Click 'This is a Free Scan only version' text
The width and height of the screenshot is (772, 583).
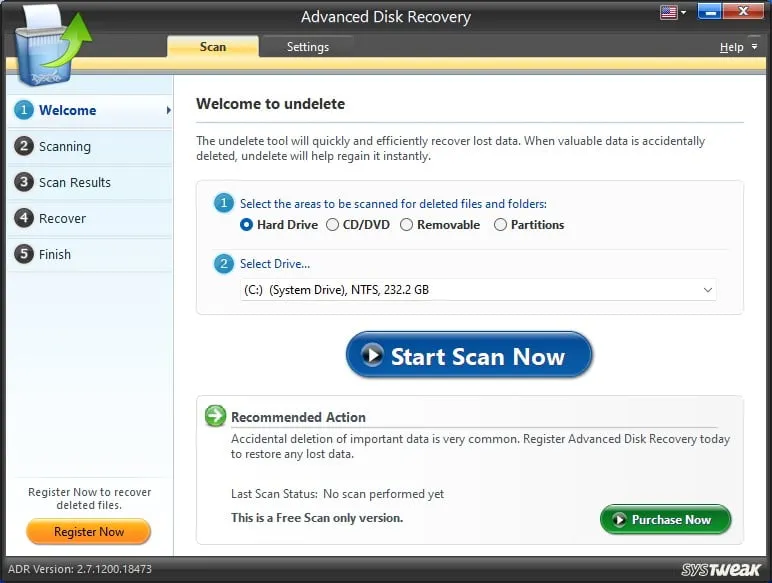coord(317,518)
